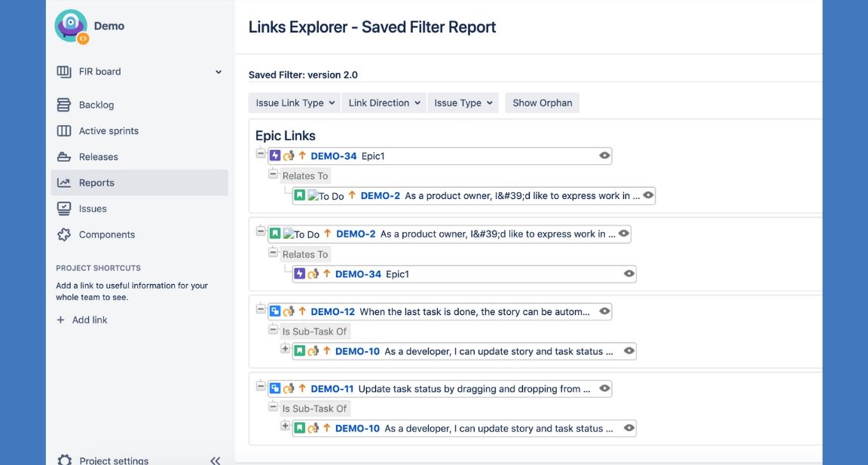Screen dimensions: 868x465
Task: Click Add link under Project Shortcuts
Action: 89,320
